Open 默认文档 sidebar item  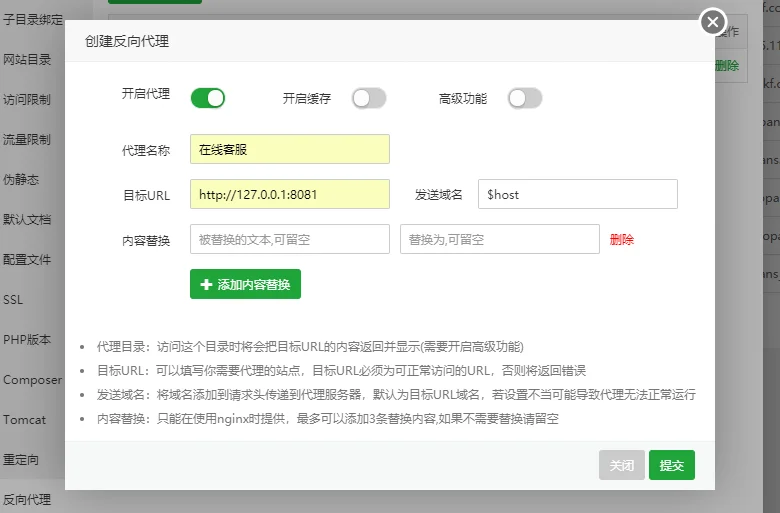click(27, 219)
